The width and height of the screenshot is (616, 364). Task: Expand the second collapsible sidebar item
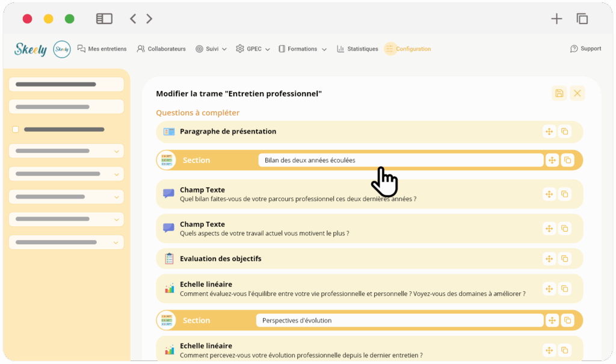pyautogui.click(x=66, y=174)
